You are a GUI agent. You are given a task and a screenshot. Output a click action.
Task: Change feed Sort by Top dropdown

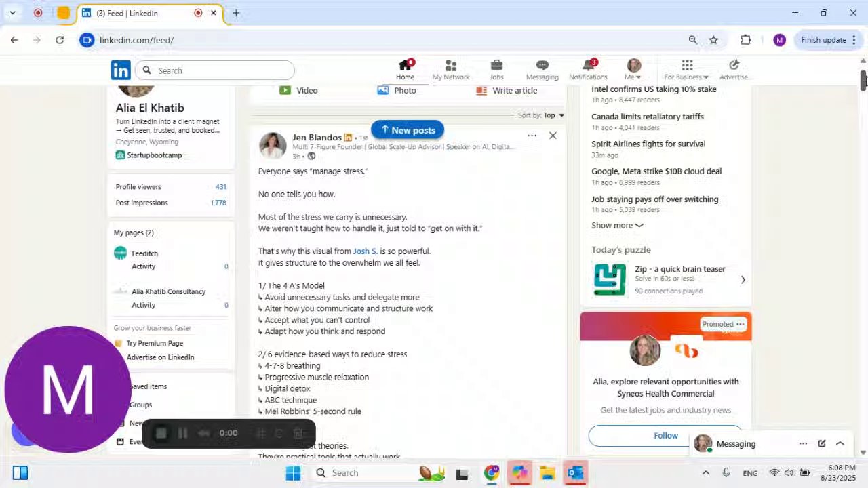[x=541, y=115]
